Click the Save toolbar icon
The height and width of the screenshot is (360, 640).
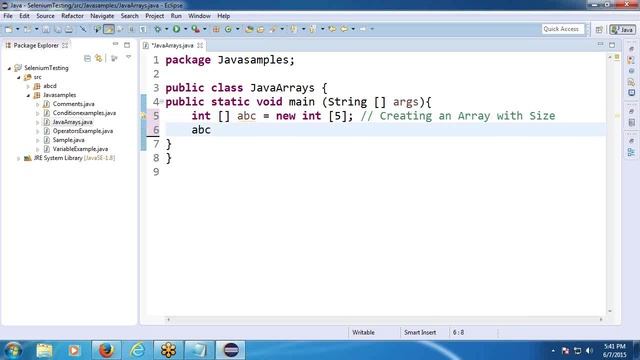pyautogui.click(x=46, y=29)
